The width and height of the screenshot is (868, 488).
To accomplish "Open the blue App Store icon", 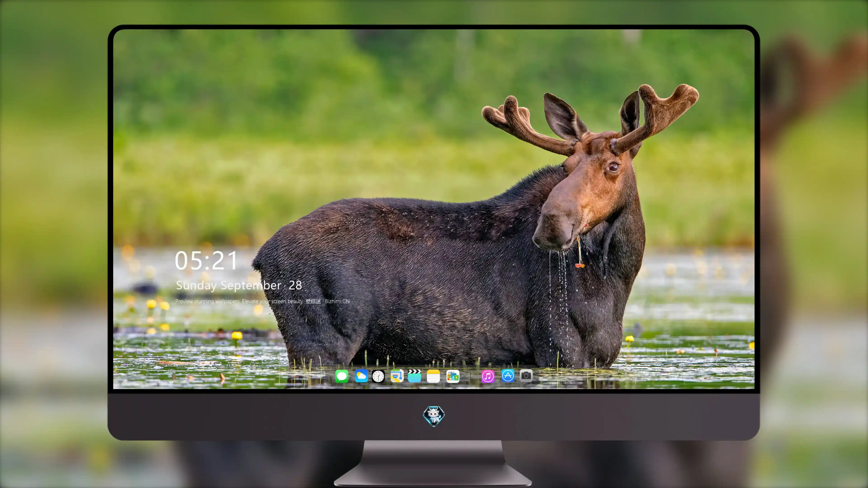I will (508, 375).
